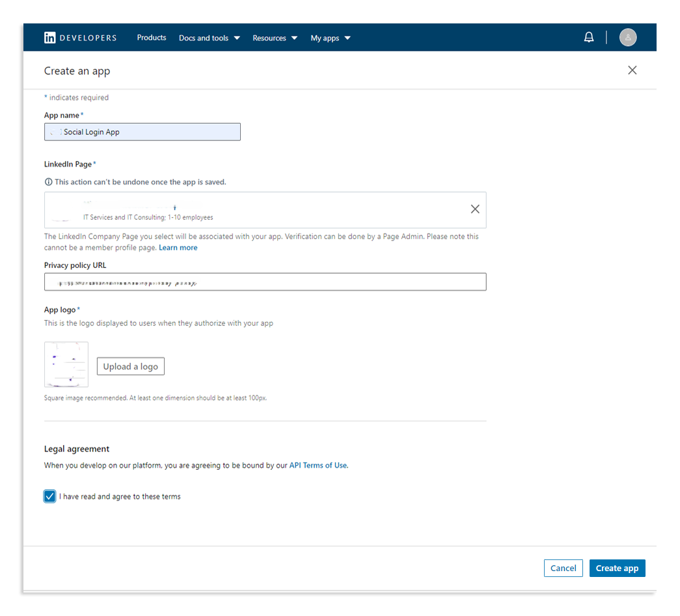Viewport: 680px width, 616px height.
Task: Click Upload a logo
Action: 130,366
